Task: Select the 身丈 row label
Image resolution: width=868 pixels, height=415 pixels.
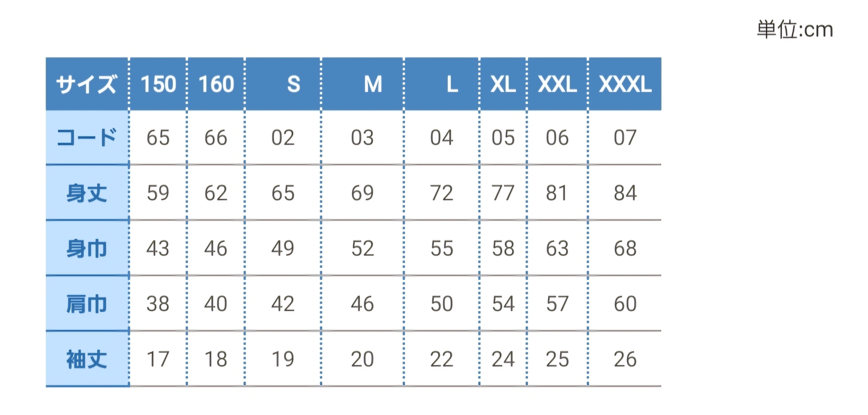Action: point(87,193)
